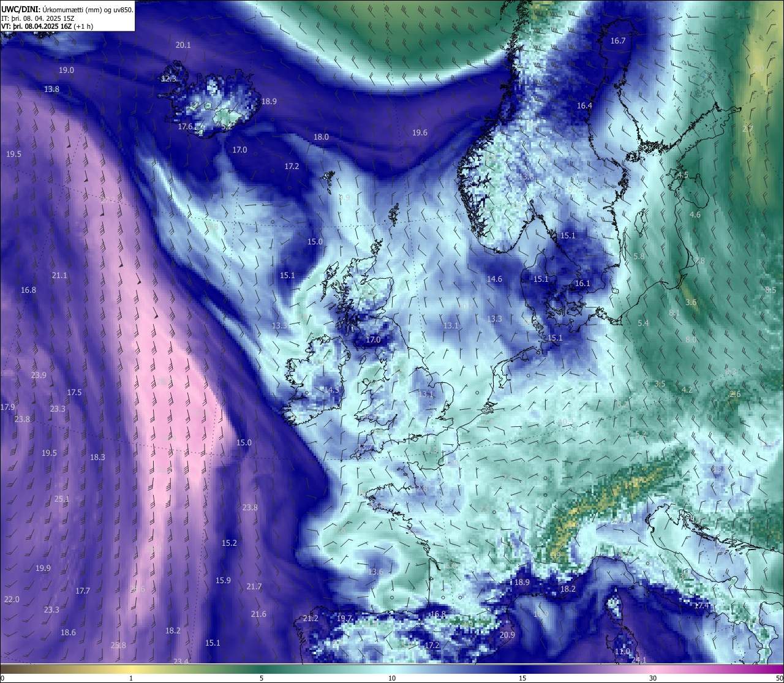Click the colorbar tick label 10
This screenshot has width=784, height=683.
[x=392, y=678]
